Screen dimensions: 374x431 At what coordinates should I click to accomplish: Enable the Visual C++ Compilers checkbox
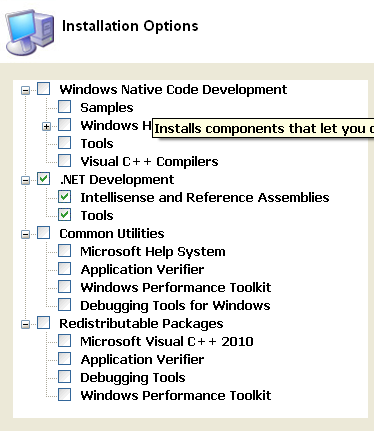tap(64, 161)
